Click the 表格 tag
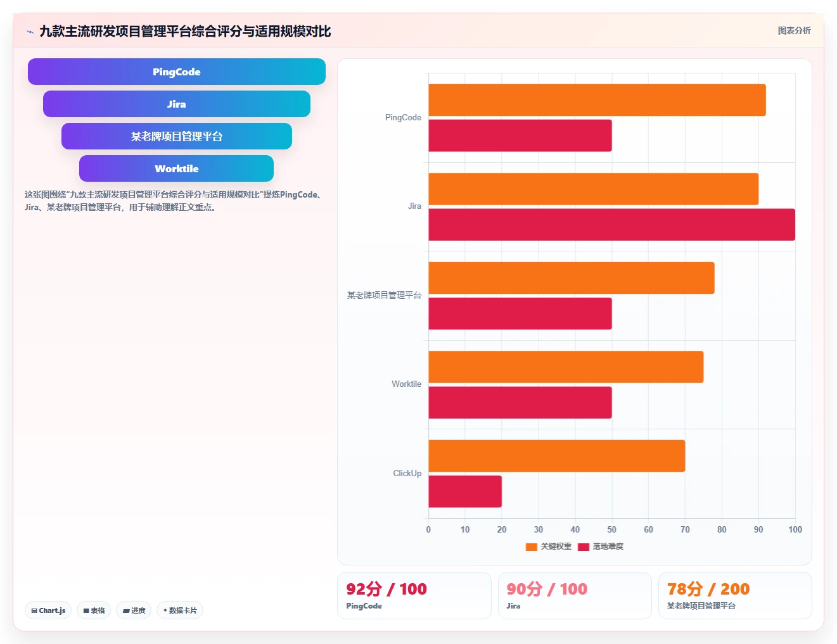 pos(94,610)
